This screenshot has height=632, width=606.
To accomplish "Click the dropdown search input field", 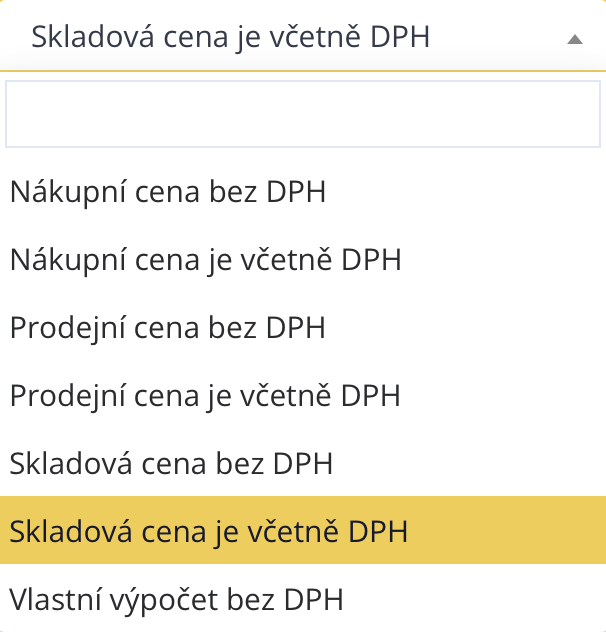I will coord(303,114).
